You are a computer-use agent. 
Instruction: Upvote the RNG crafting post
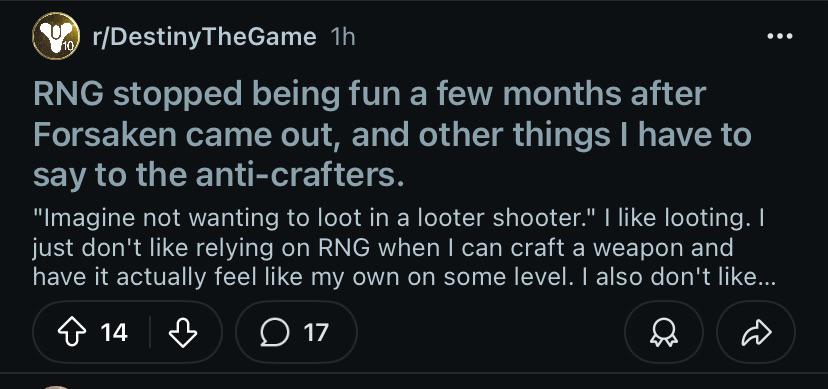(71, 333)
